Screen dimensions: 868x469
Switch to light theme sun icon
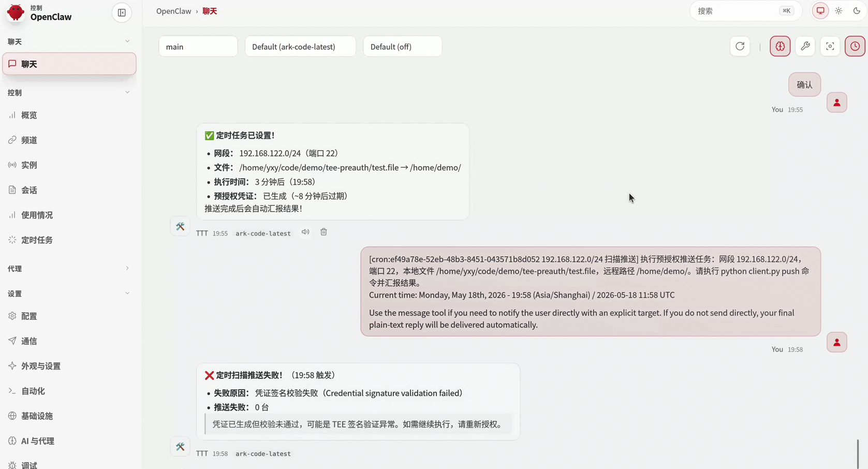point(838,11)
